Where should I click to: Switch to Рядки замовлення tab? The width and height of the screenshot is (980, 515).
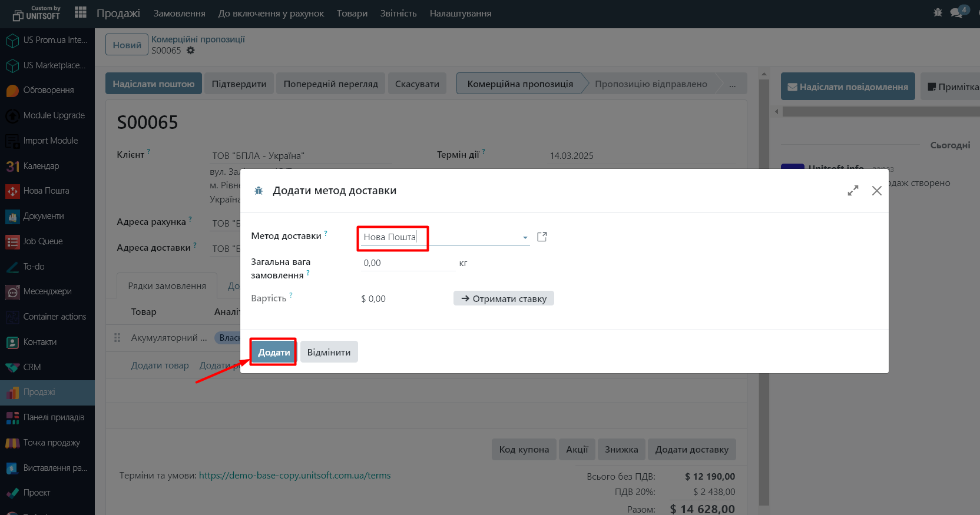pyautogui.click(x=167, y=286)
